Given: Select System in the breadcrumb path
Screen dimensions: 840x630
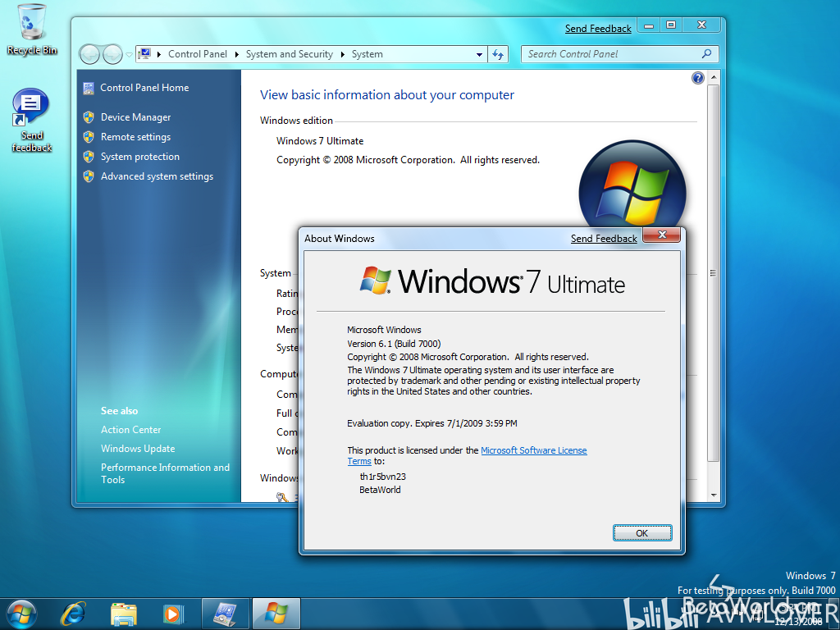Looking at the screenshot, I should (x=367, y=54).
